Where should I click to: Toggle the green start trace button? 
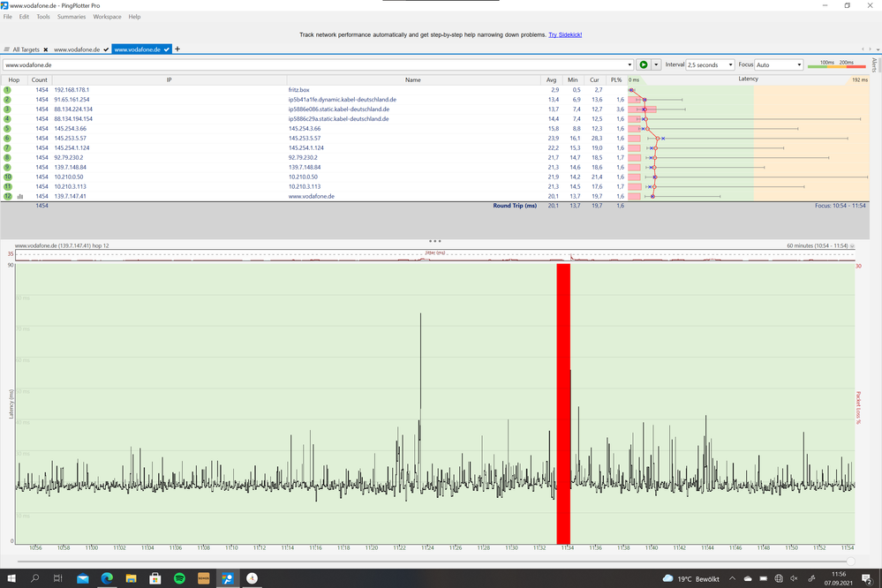click(643, 64)
